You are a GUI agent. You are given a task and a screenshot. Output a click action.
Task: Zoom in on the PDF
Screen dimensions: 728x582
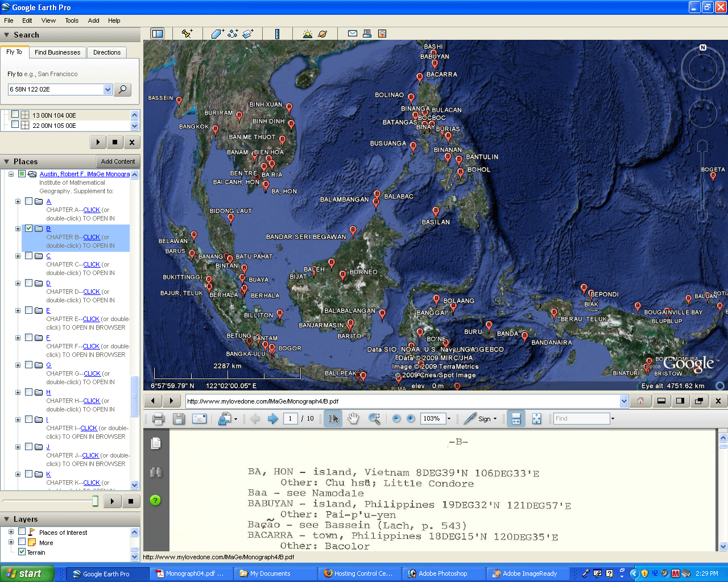[x=411, y=419]
